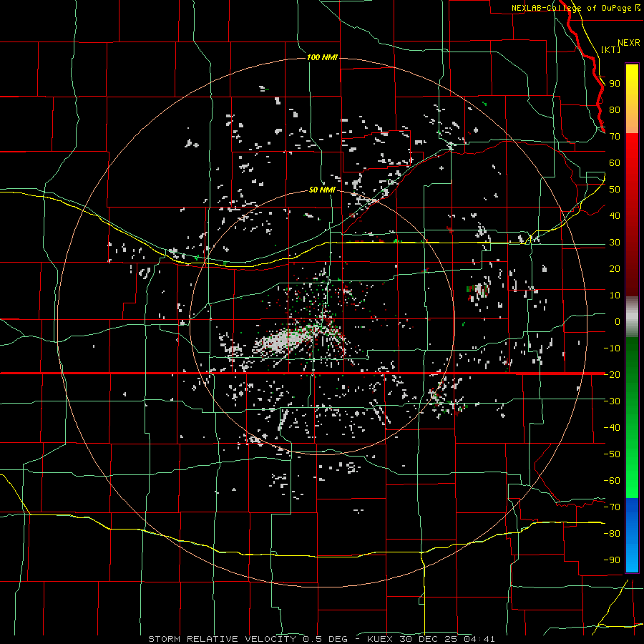Click the 20 value on the velocity scale

click(615, 268)
